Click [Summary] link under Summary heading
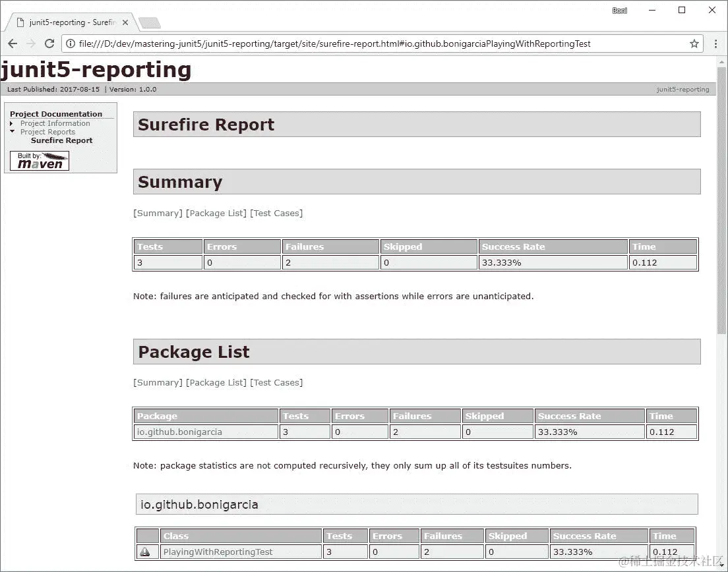Screen dimensions: 728x572 (x=158, y=213)
